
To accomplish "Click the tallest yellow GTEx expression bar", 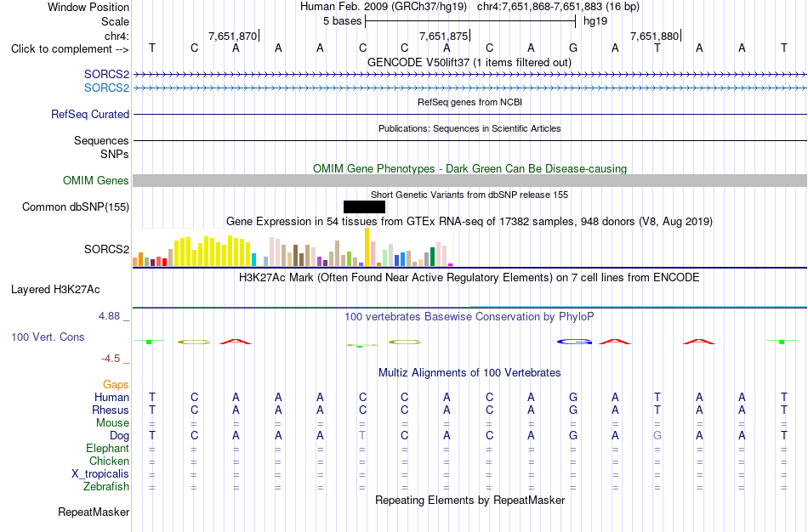I will [367, 246].
